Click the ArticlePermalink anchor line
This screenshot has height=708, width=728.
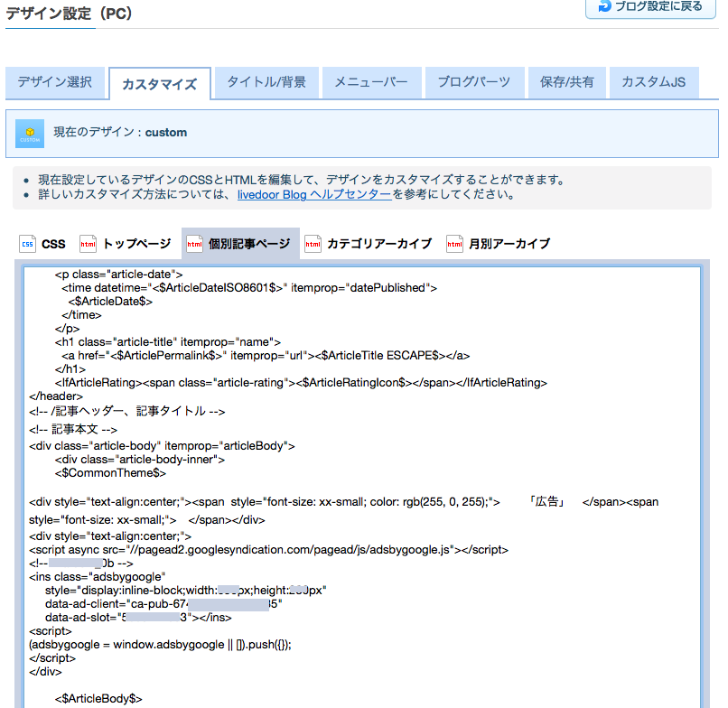[266, 356]
